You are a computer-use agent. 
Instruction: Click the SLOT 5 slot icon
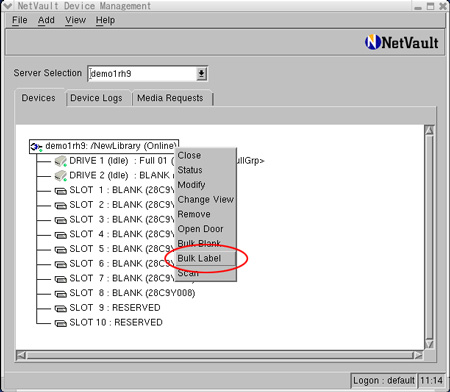click(x=61, y=250)
